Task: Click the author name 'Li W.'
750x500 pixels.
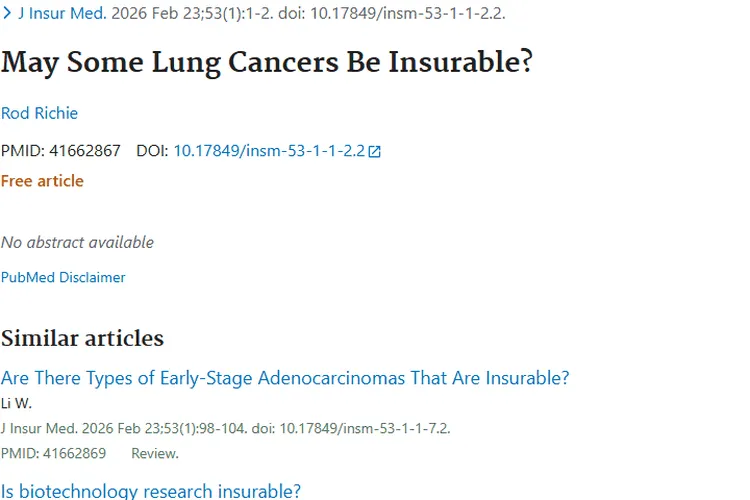Action: [17, 403]
